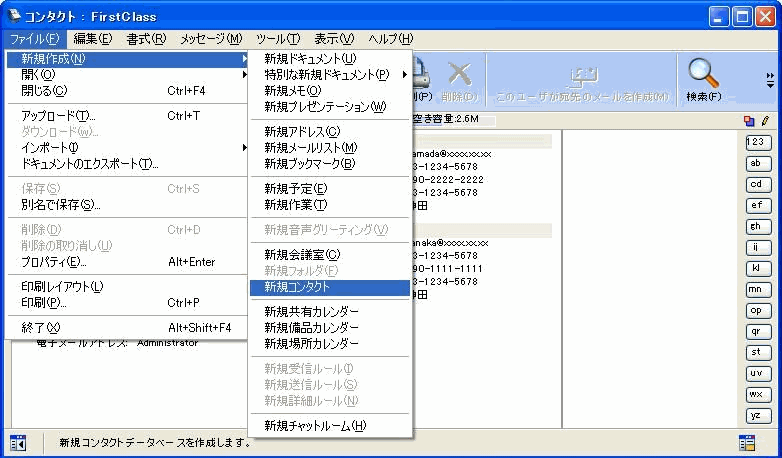Click the pencil edit icon
Screen dimensions: 782x458
pos(765,121)
